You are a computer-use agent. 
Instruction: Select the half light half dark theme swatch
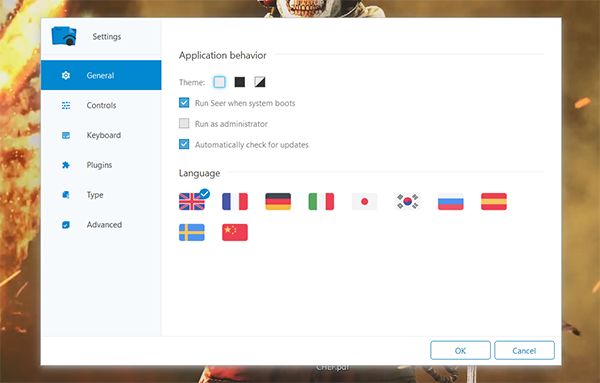pyautogui.click(x=260, y=82)
